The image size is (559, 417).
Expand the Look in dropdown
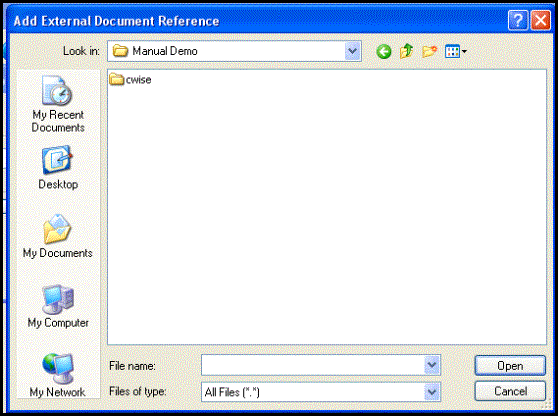click(353, 51)
